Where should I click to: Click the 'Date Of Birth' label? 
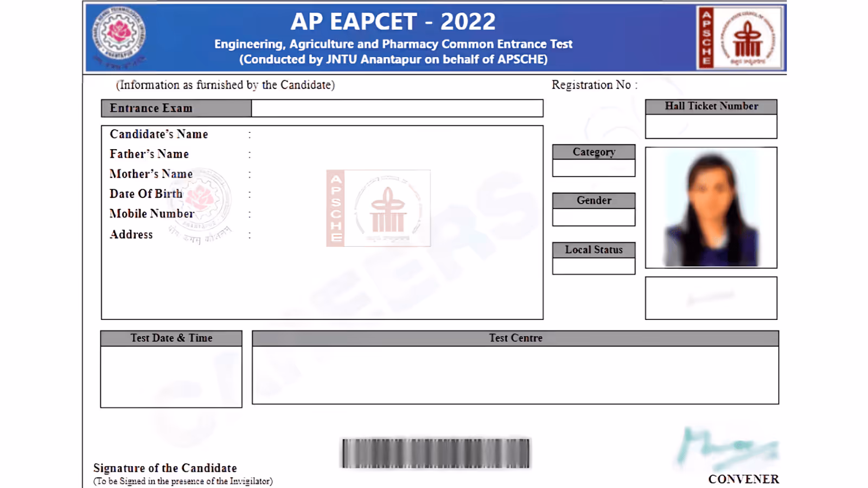[x=146, y=194]
